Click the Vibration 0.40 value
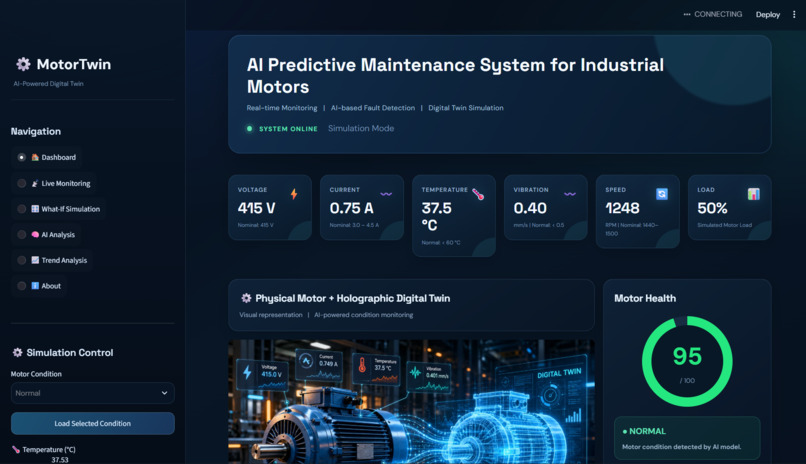 (530, 208)
